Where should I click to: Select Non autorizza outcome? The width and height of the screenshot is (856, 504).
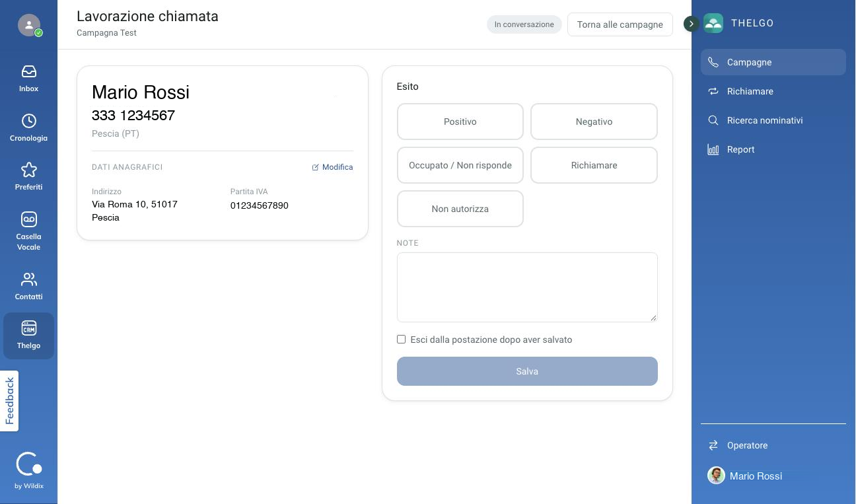pos(460,209)
